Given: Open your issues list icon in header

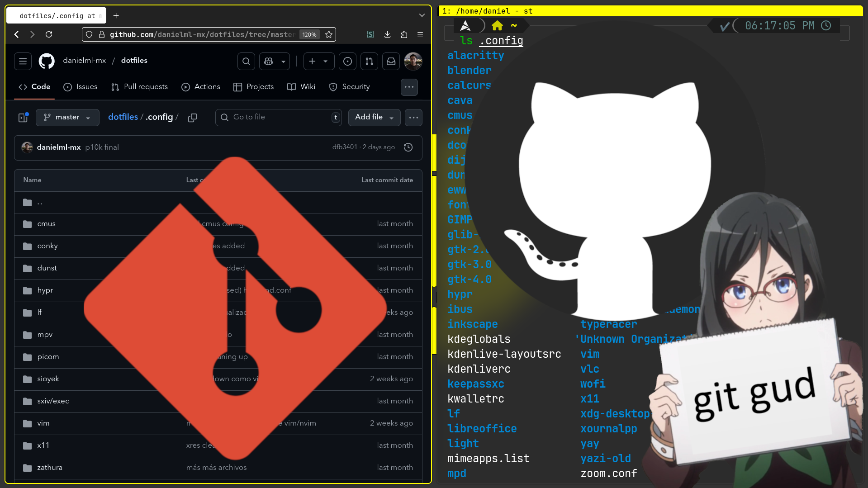Looking at the screenshot, I should coord(347,61).
